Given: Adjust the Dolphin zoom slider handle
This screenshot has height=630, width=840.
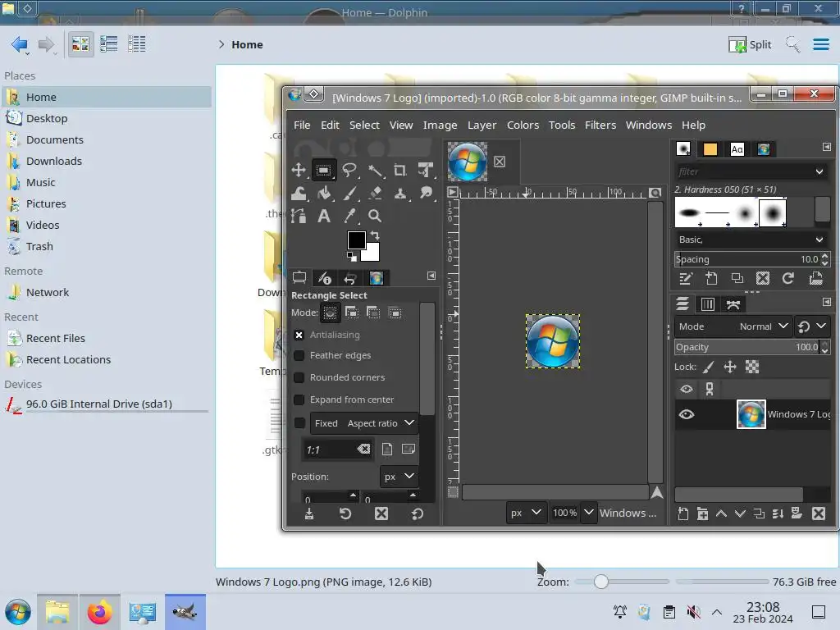Looking at the screenshot, I should (x=601, y=582).
